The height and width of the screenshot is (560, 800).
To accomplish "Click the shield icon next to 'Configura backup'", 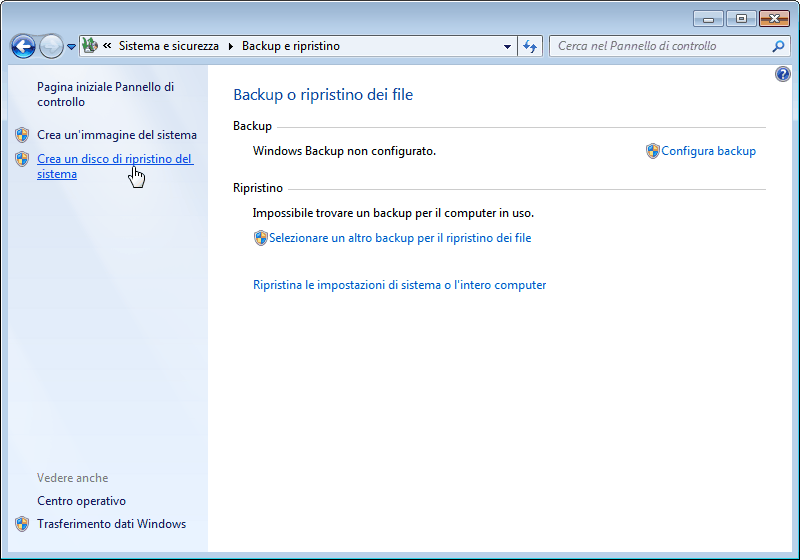I will tap(653, 151).
